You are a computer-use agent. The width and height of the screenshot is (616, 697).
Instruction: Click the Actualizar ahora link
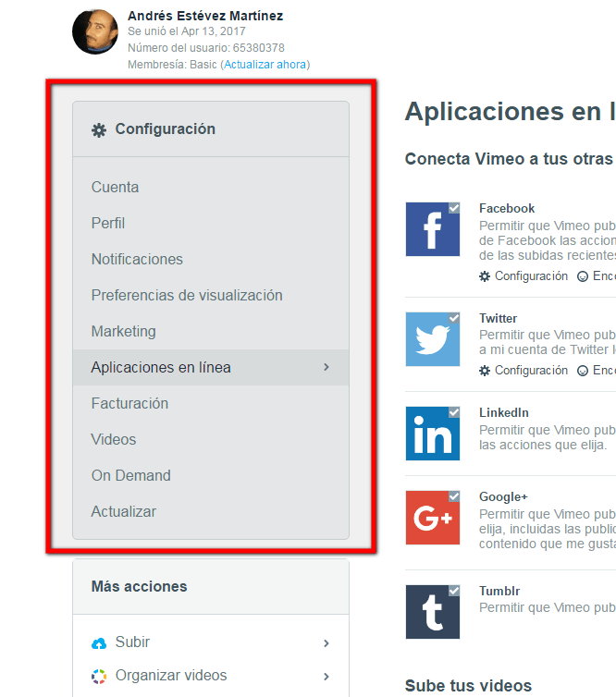(265, 65)
